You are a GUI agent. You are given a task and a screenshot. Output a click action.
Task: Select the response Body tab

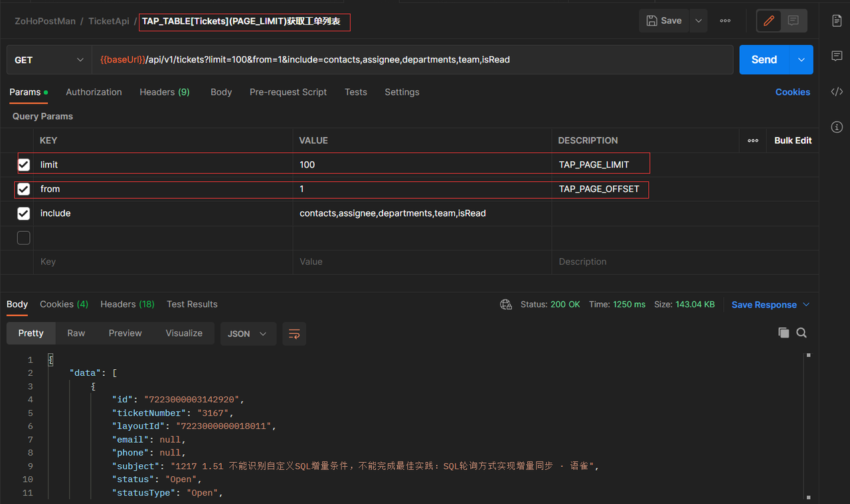click(x=17, y=304)
